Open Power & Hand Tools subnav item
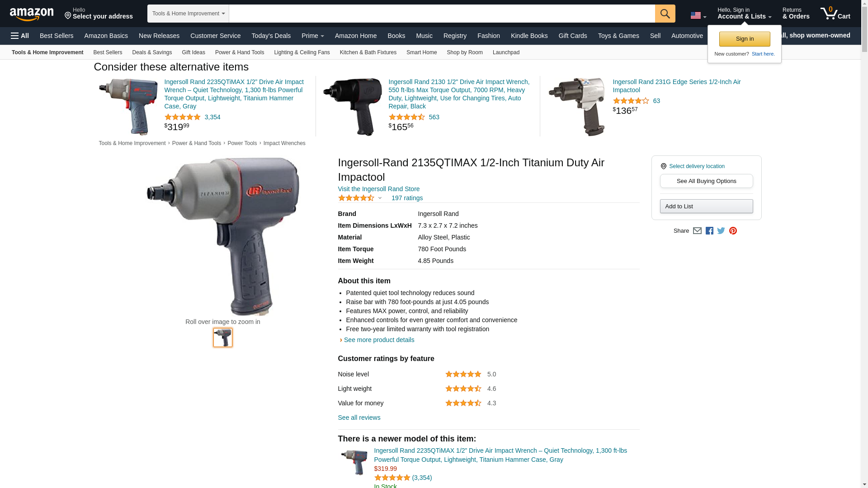The height and width of the screenshot is (488, 868). coord(240,52)
